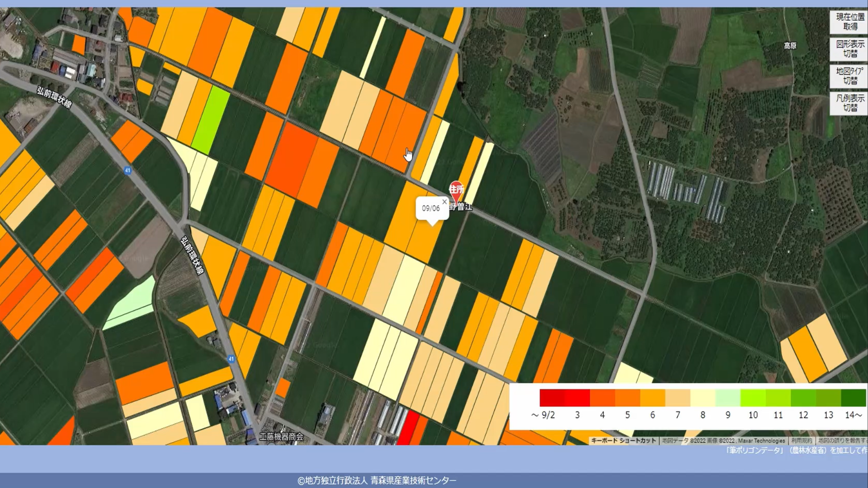Click the 工藤機器商会 map label
Viewport: 868px width, 488px height.
coord(281,437)
